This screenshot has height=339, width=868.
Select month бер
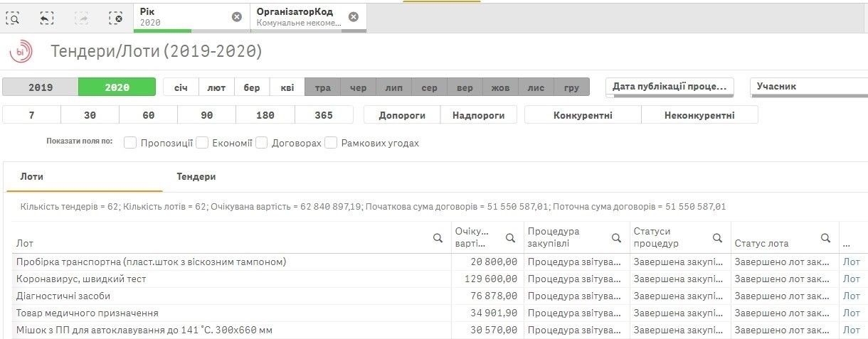[x=252, y=87]
